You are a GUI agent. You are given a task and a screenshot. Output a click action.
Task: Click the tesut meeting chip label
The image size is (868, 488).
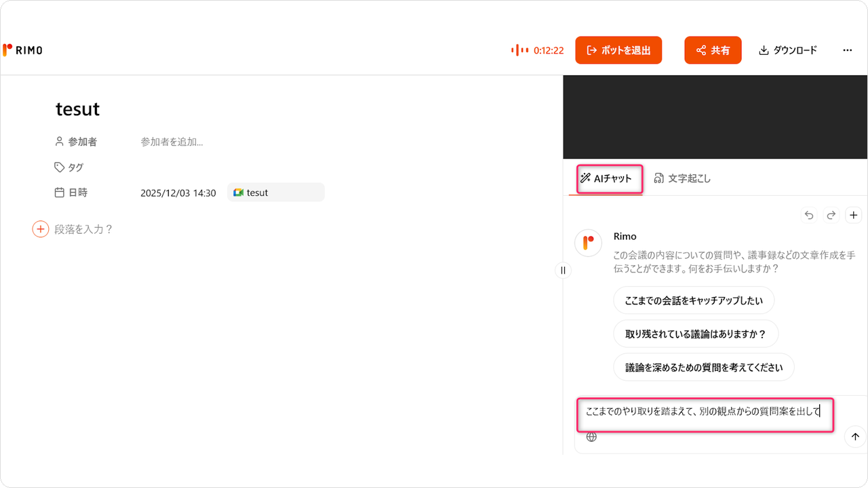pos(257,192)
